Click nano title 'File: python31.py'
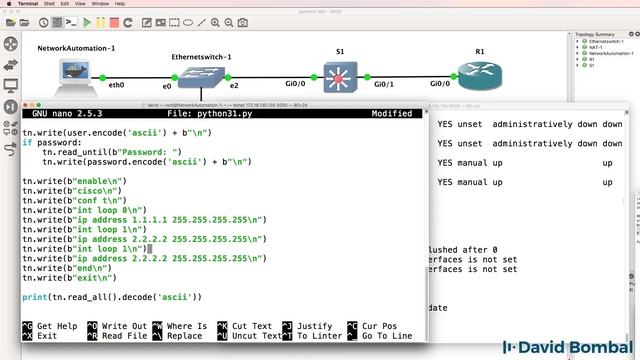Image resolution: width=640 pixels, height=360 pixels. pyautogui.click(x=209, y=113)
